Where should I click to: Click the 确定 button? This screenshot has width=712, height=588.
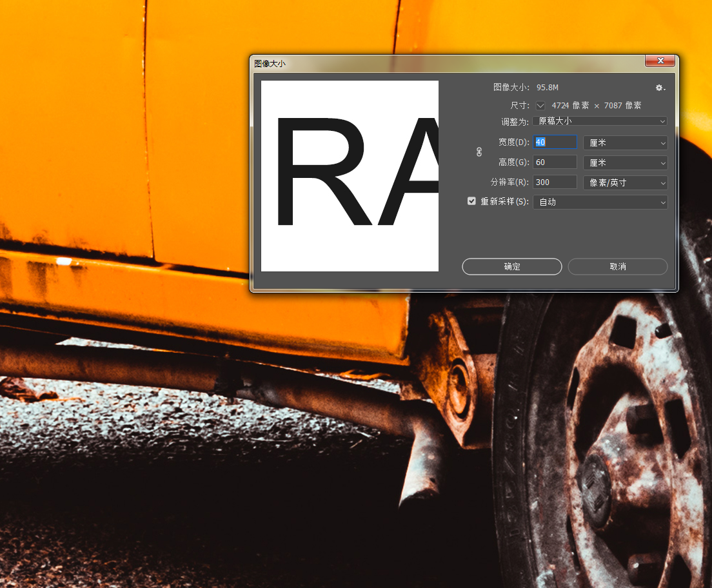512,266
